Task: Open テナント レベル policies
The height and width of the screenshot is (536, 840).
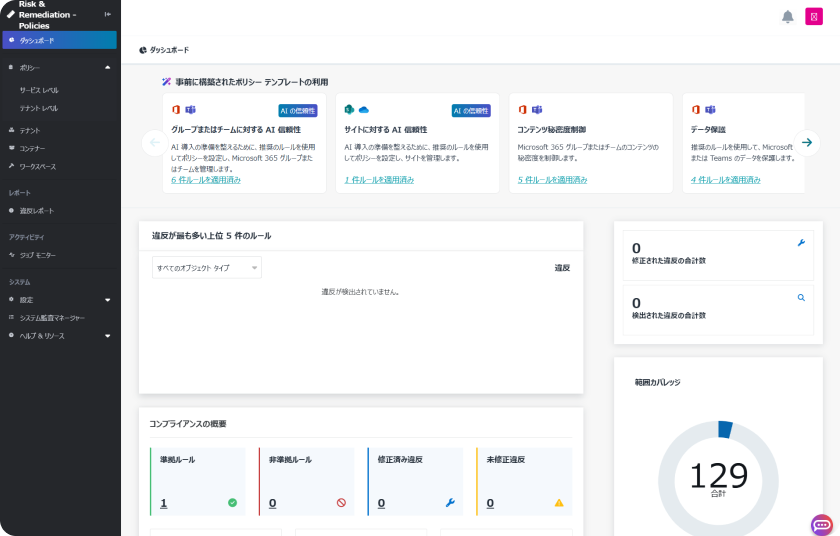Action: point(39,109)
